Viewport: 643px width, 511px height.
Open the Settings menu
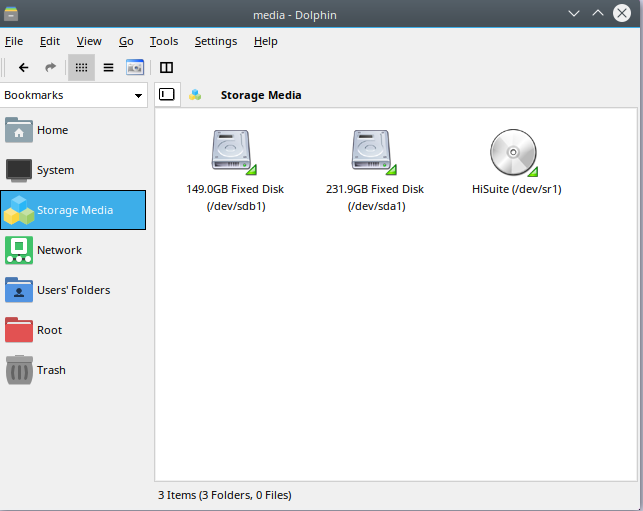pyautogui.click(x=216, y=41)
